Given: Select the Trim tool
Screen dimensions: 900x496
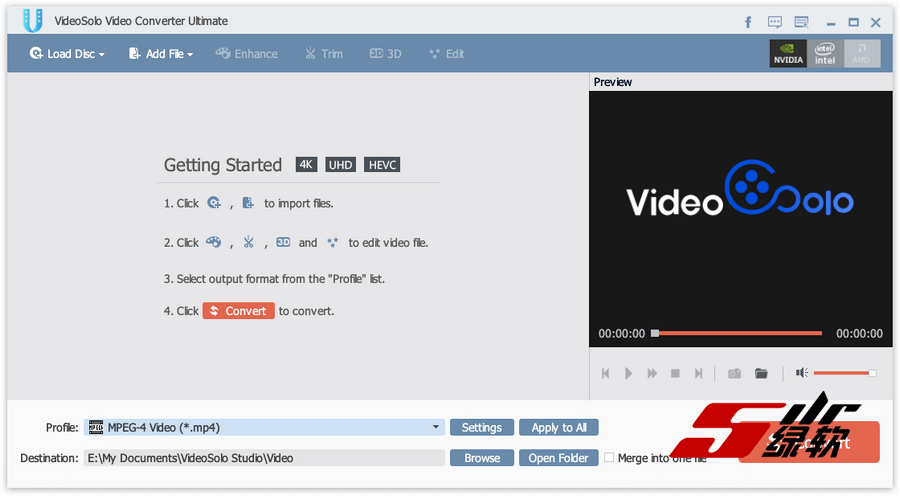Looking at the screenshot, I should coord(324,54).
